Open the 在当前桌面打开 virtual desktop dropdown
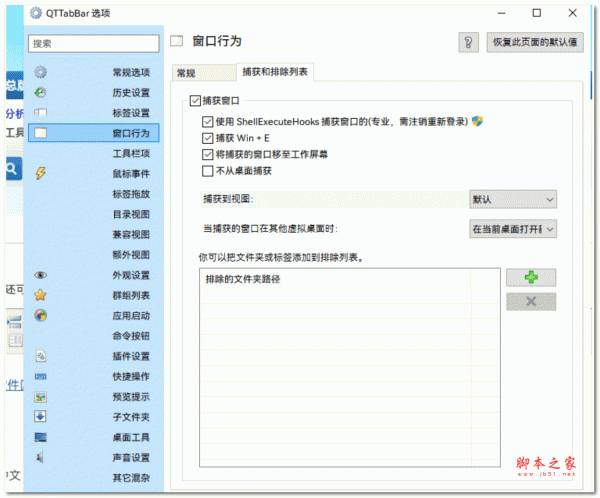Viewport: 600px width, 498px height. (513, 229)
